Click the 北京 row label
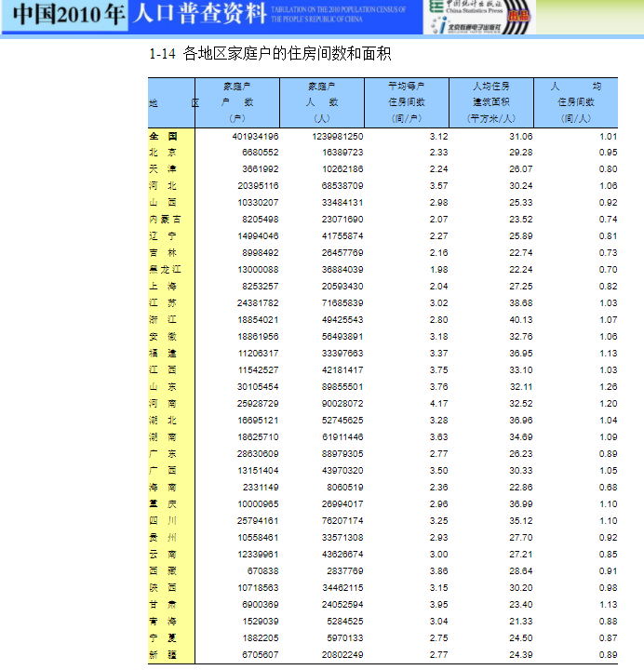 [x=163, y=153]
